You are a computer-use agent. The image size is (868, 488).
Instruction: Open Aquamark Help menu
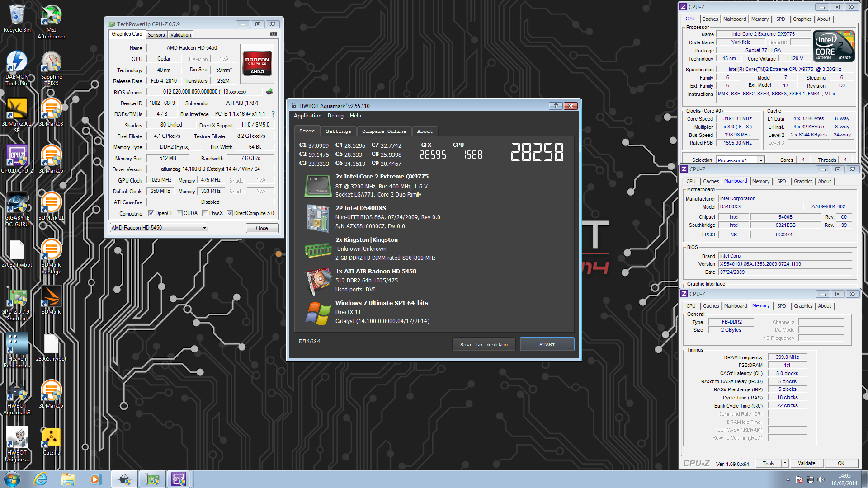[x=355, y=116]
